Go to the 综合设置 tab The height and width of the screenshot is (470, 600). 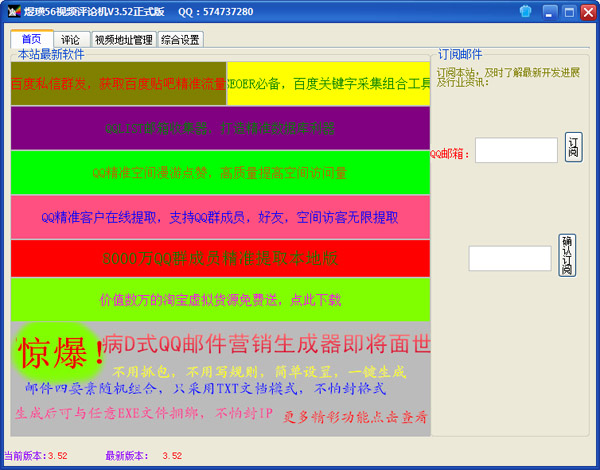coord(180,40)
